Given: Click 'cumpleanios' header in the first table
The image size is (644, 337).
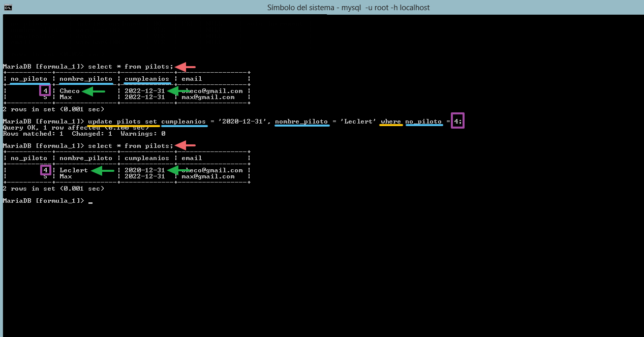Looking at the screenshot, I should click(x=146, y=79).
